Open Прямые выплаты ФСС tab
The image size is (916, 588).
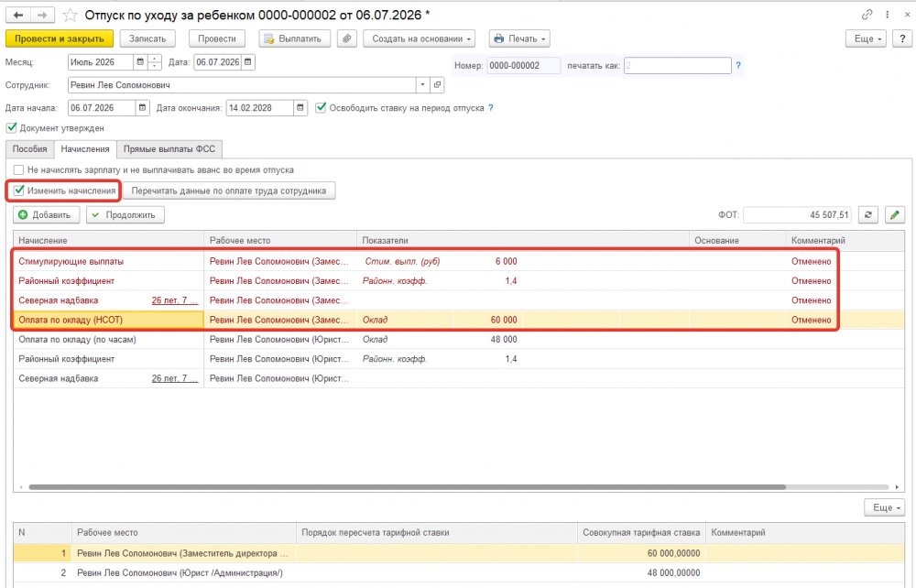pyautogui.click(x=169, y=149)
